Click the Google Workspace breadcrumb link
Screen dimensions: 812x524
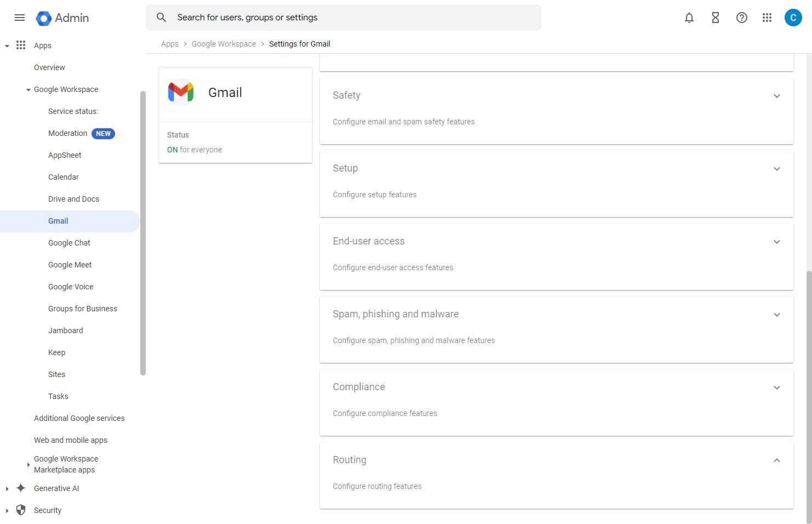[x=224, y=44]
